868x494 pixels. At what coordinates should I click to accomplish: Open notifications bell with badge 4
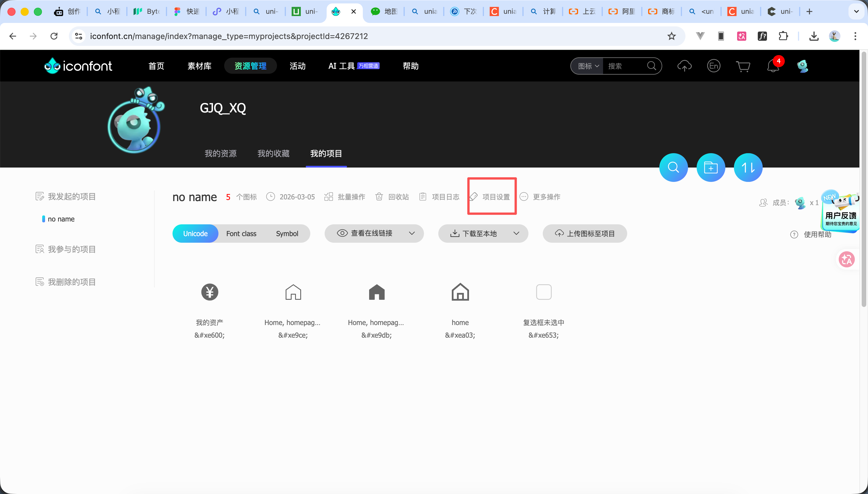(773, 66)
